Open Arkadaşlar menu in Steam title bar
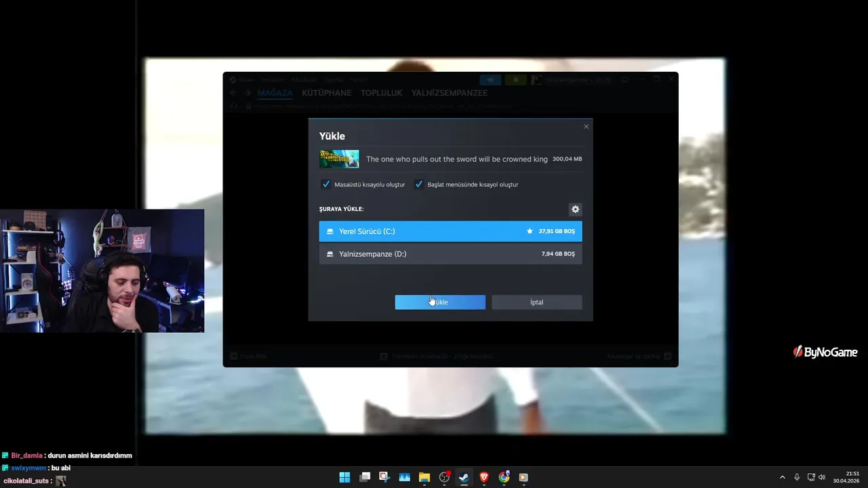This screenshot has width=868, height=488. point(304,80)
